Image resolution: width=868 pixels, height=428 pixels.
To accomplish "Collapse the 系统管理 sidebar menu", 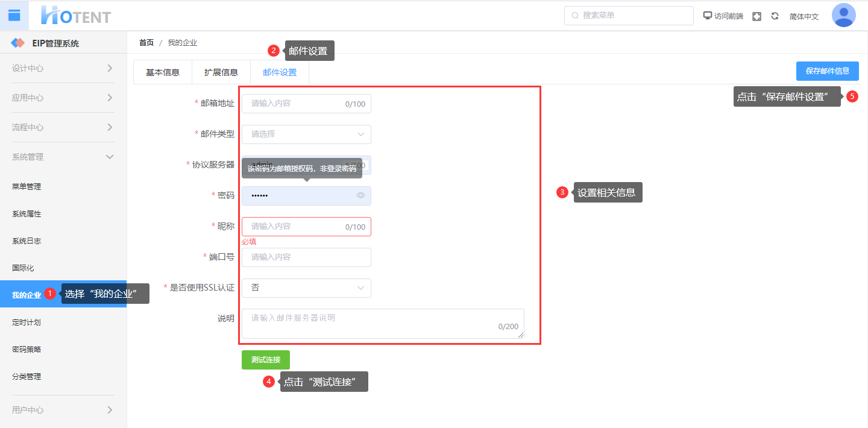I will (63, 157).
